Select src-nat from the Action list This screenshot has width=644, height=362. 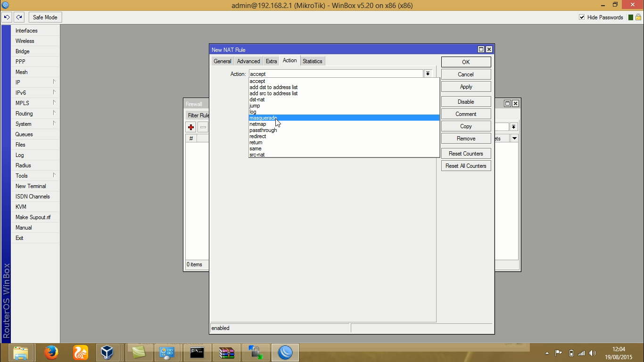click(x=344, y=155)
